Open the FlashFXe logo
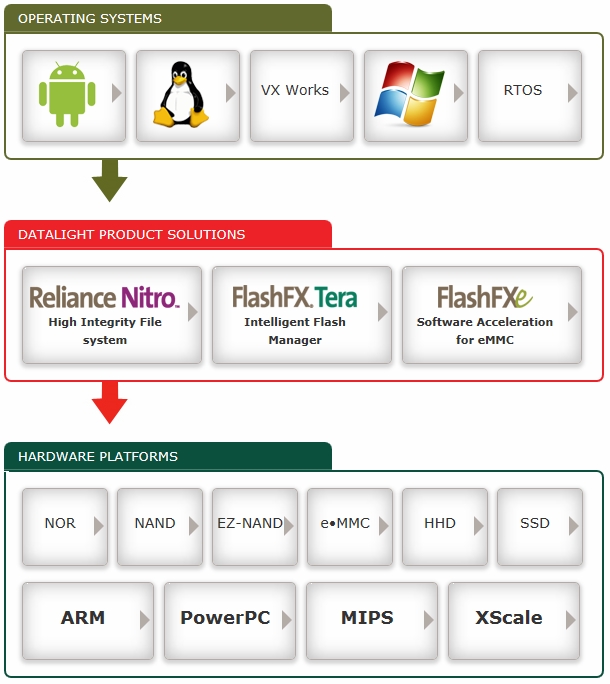 tap(485, 298)
